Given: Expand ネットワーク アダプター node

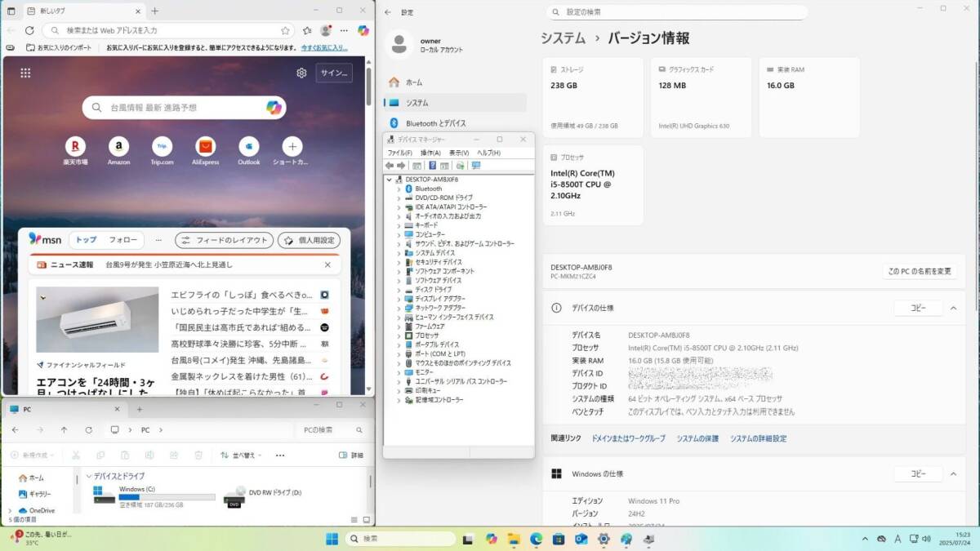Looking at the screenshot, I should click(x=399, y=308).
